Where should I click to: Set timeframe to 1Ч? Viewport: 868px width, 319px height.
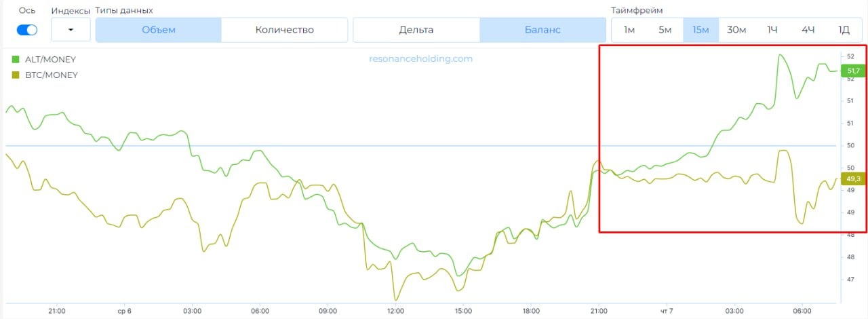pyautogui.click(x=772, y=30)
